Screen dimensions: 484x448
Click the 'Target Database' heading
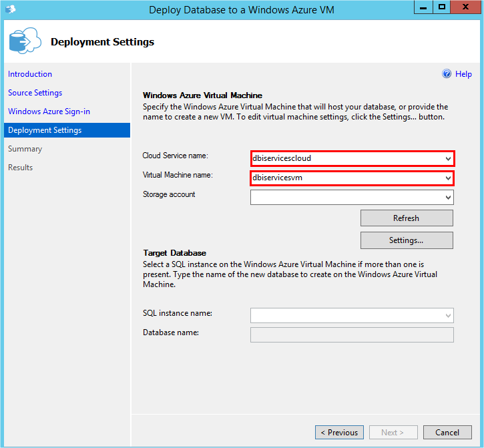[174, 253]
